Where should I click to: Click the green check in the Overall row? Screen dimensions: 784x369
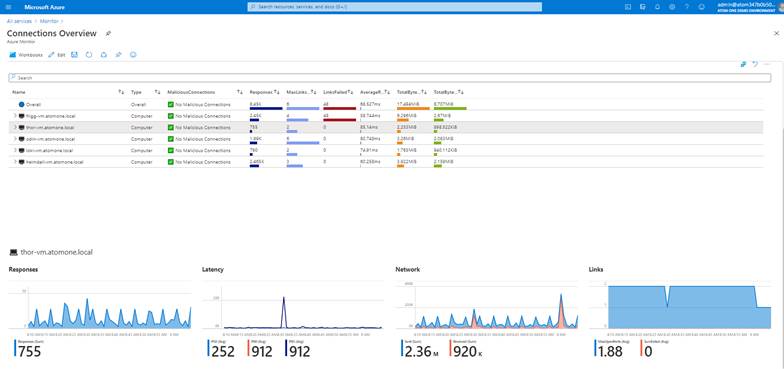[x=170, y=104]
